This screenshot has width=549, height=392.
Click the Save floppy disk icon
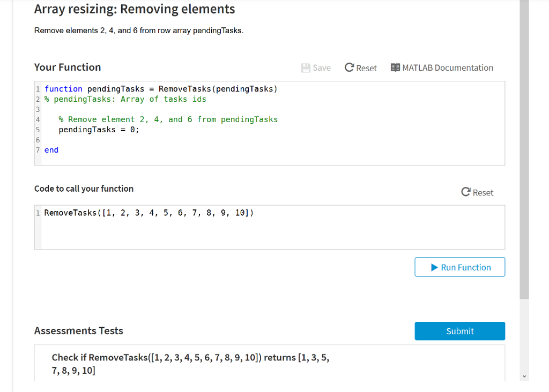click(x=306, y=68)
